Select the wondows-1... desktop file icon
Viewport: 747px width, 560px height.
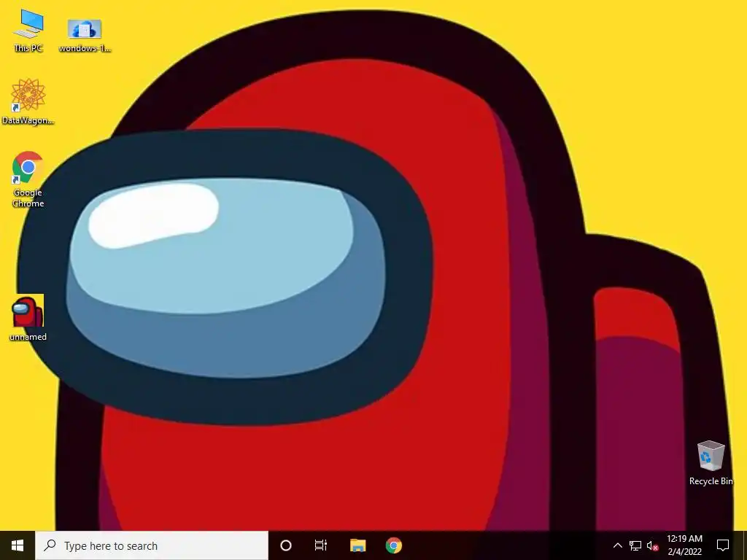point(85,36)
